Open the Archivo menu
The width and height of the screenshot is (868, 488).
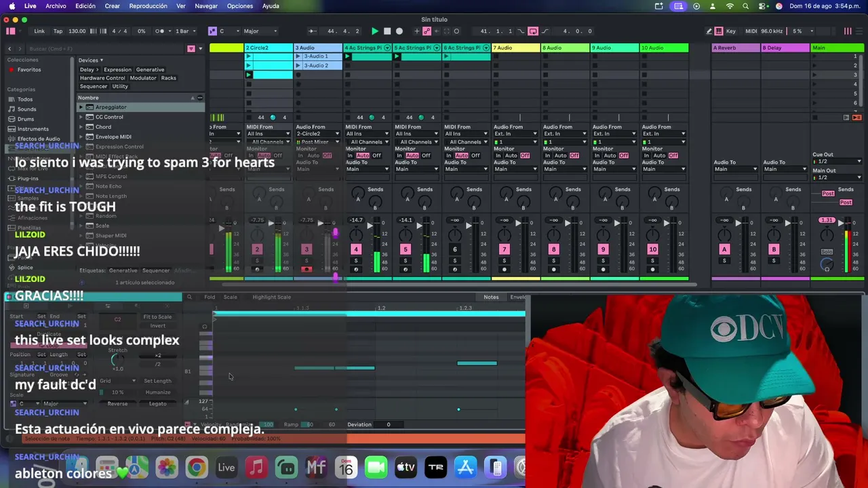coord(56,6)
